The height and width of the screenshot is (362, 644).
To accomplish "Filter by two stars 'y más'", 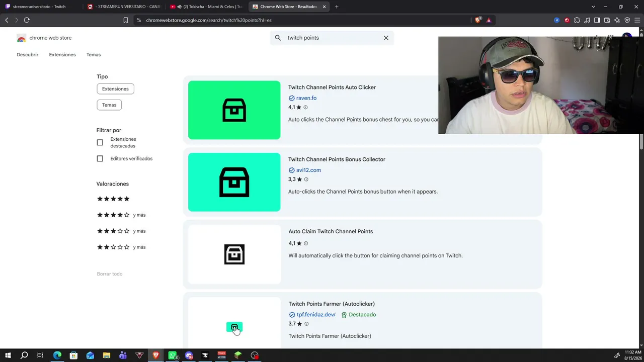I will tap(121, 247).
